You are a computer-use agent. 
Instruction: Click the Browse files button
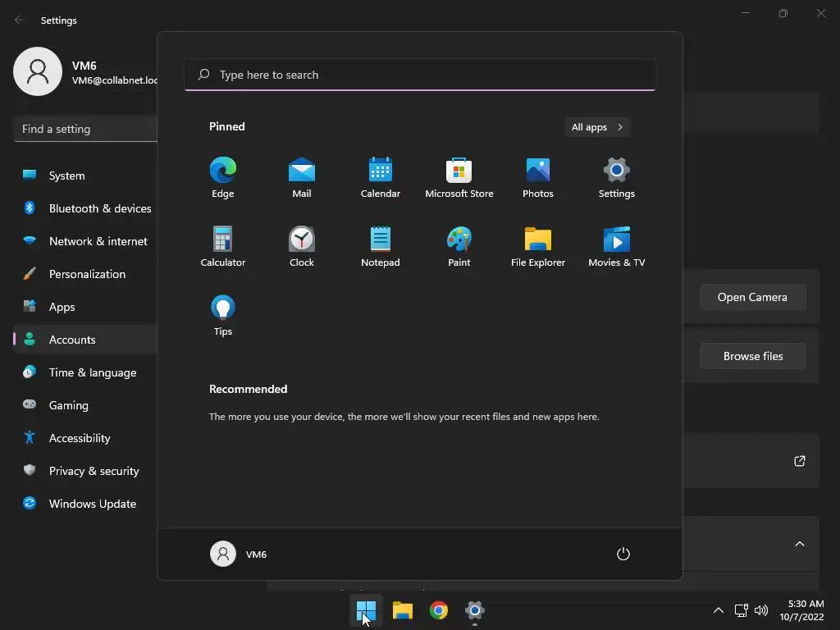tap(753, 356)
